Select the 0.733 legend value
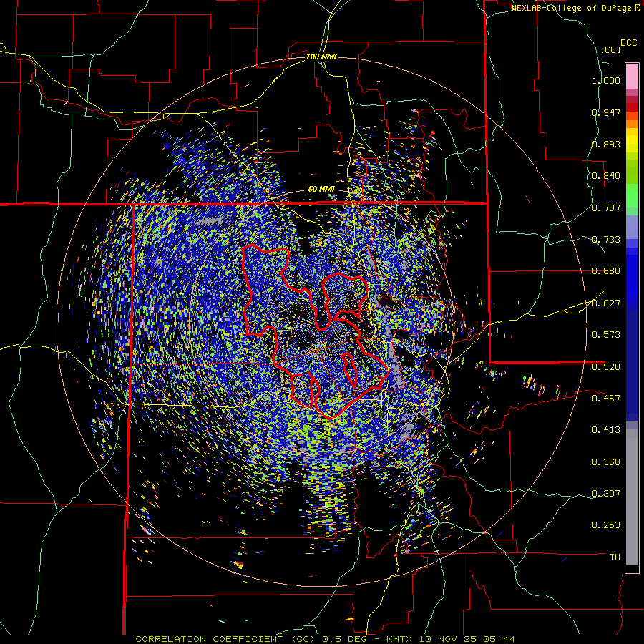This screenshot has width=644, height=644. coord(606,240)
